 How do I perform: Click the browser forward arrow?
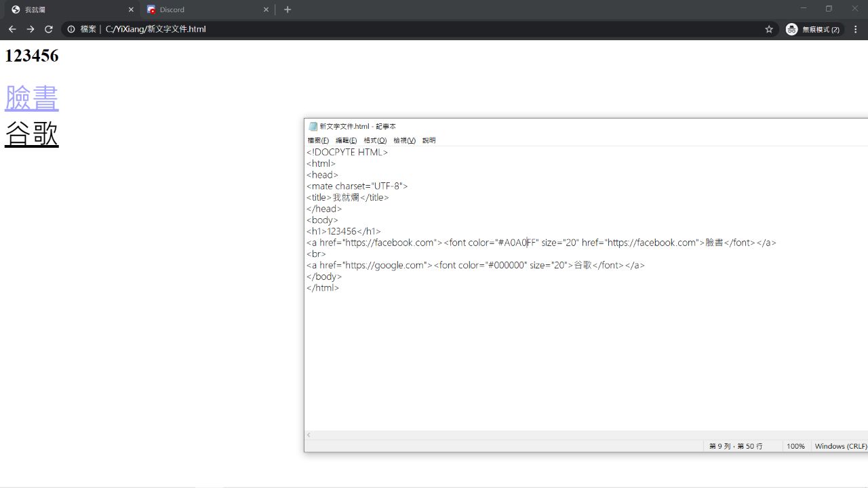coord(31,29)
